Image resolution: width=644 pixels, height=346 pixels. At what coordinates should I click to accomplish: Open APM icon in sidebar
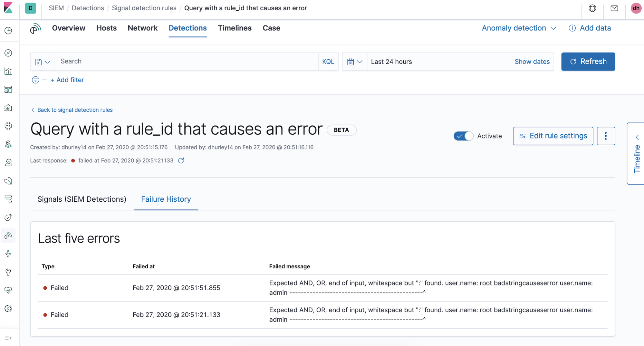coord(8,199)
